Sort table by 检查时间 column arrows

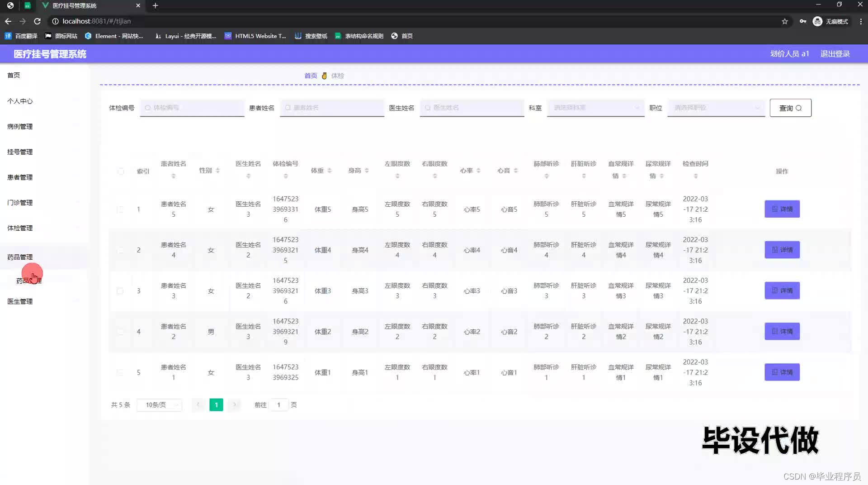(x=696, y=176)
